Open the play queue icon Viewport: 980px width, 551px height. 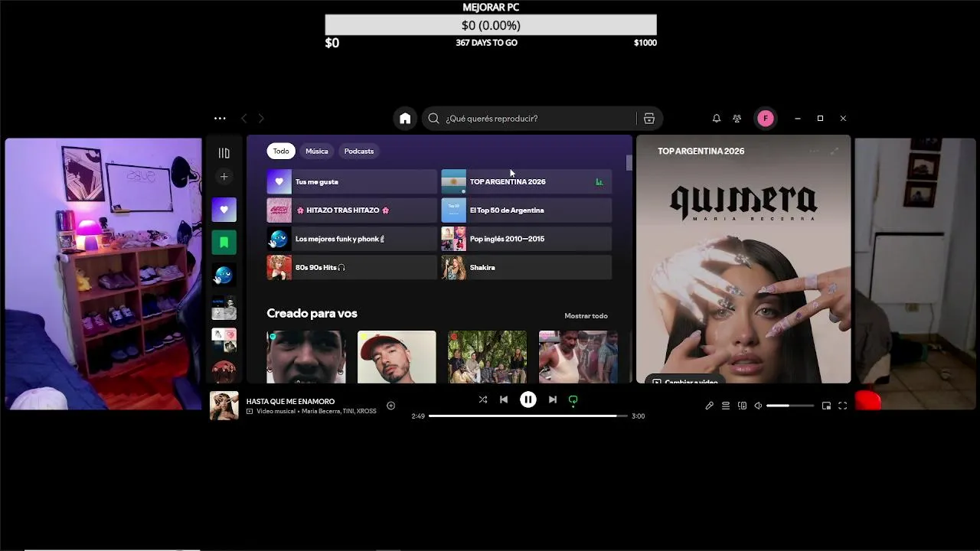pos(726,406)
